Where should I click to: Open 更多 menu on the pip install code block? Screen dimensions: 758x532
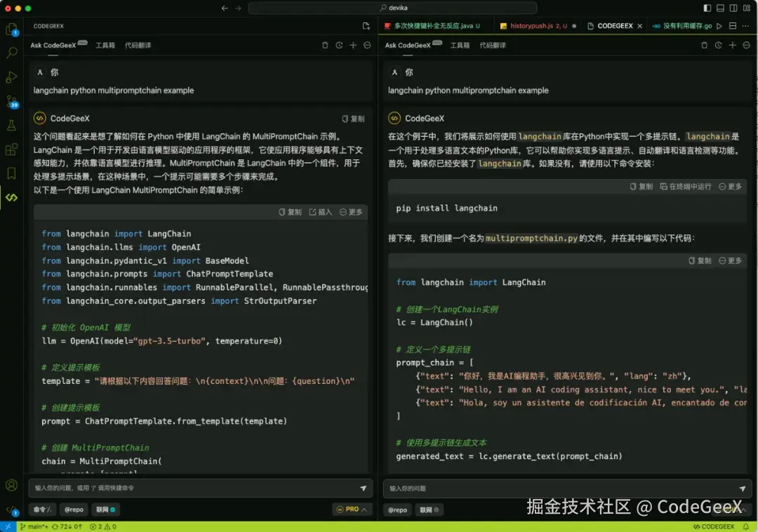[x=730, y=187]
